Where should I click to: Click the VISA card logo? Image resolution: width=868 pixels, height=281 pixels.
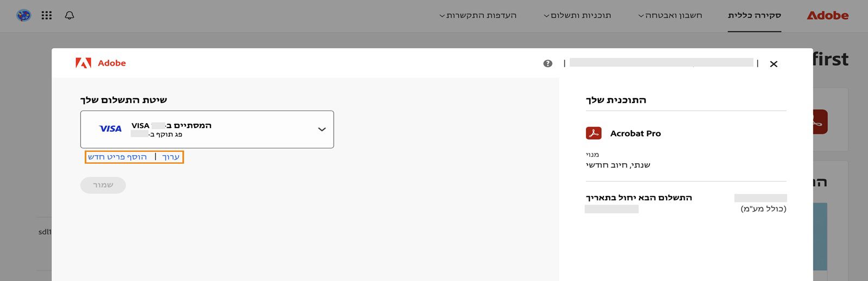pyautogui.click(x=111, y=129)
